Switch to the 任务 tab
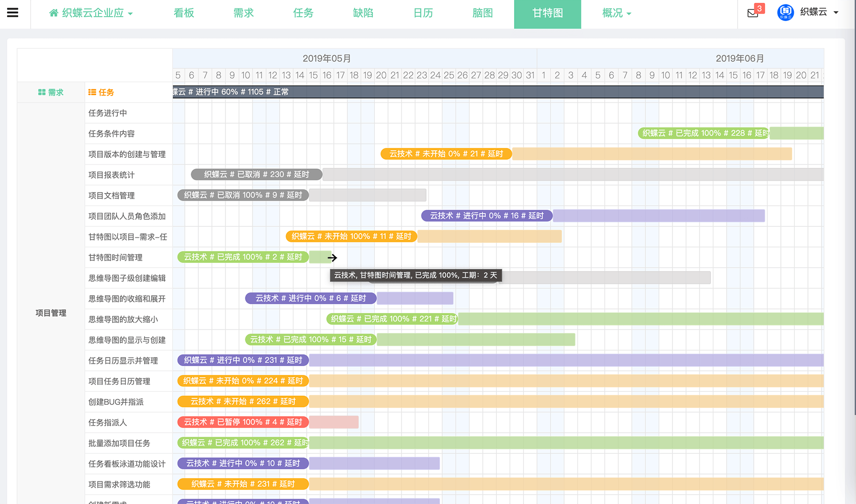The image size is (856, 504). (303, 13)
